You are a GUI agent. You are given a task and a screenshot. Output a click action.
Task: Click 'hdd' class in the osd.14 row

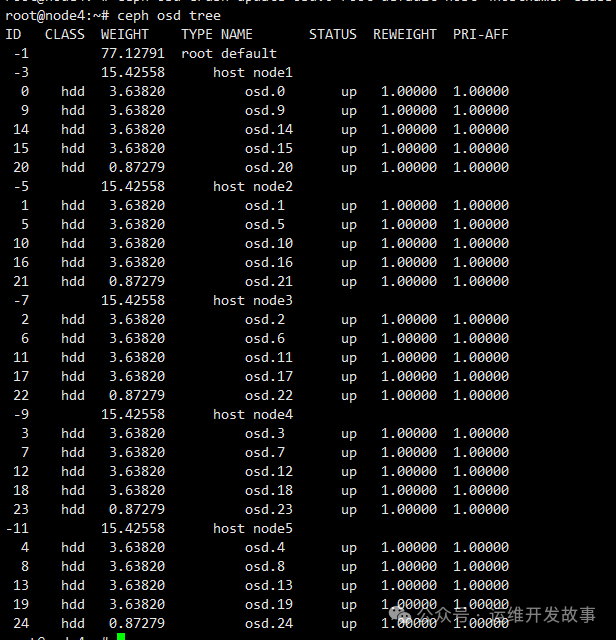coord(73,129)
